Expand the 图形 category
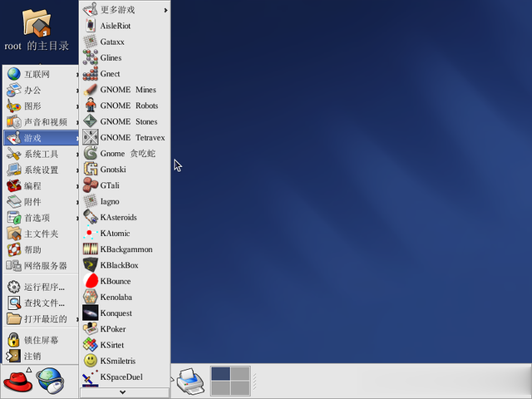 coord(42,106)
